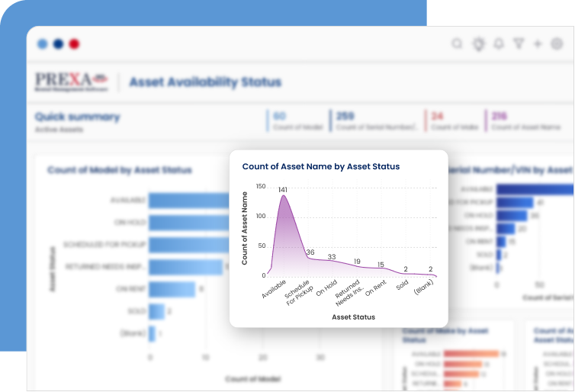
Task: Click the AVAILABLE bar in Count of Model
Action: pos(188,200)
